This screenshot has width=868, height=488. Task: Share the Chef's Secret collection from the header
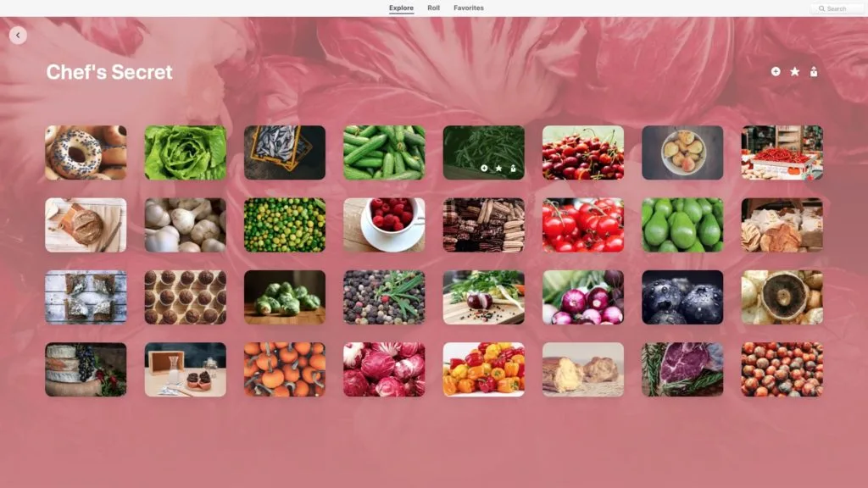tap(814, 71)
